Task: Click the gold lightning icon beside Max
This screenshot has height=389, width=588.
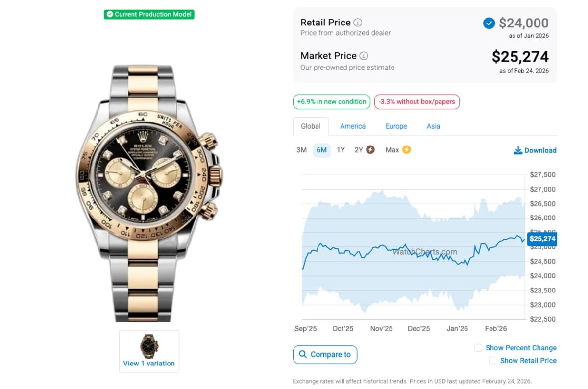Action: tap(406, 150)
